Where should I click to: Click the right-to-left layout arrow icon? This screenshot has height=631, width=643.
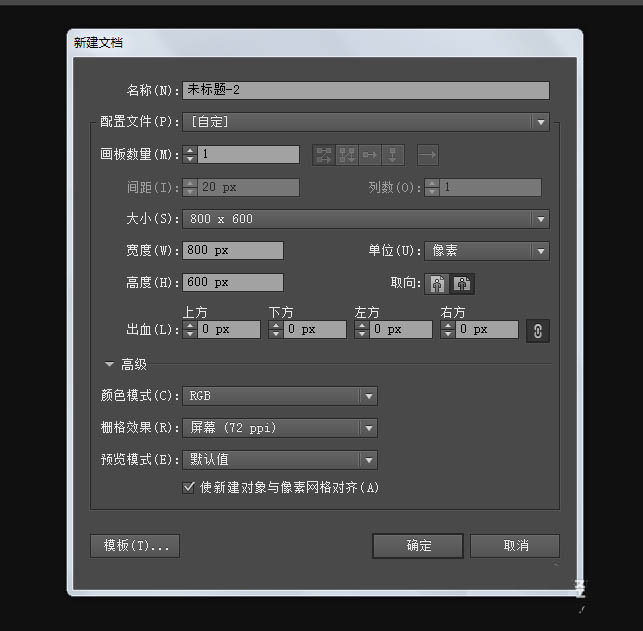click(x=428, y=155)
